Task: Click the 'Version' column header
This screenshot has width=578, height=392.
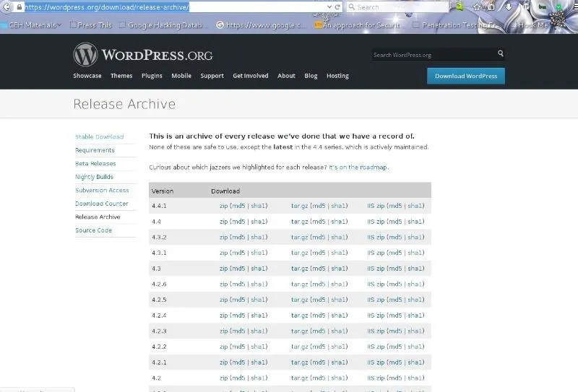Action: point(162,191)
